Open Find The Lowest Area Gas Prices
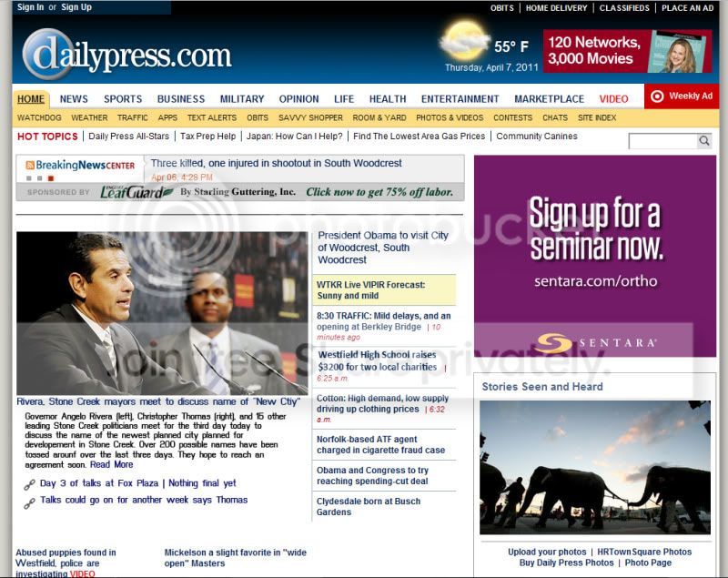The width and height of the screenshot is (728, 578). (420, 136)
